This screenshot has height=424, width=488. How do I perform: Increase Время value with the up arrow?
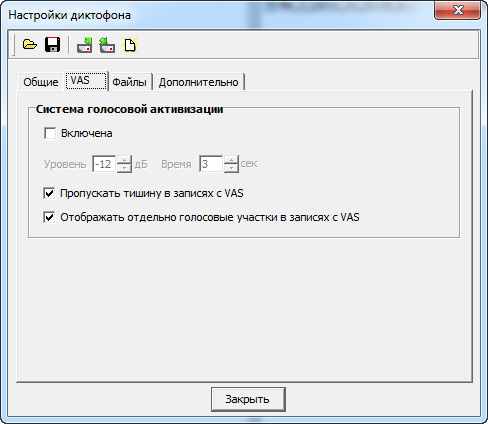pos(231,159)
